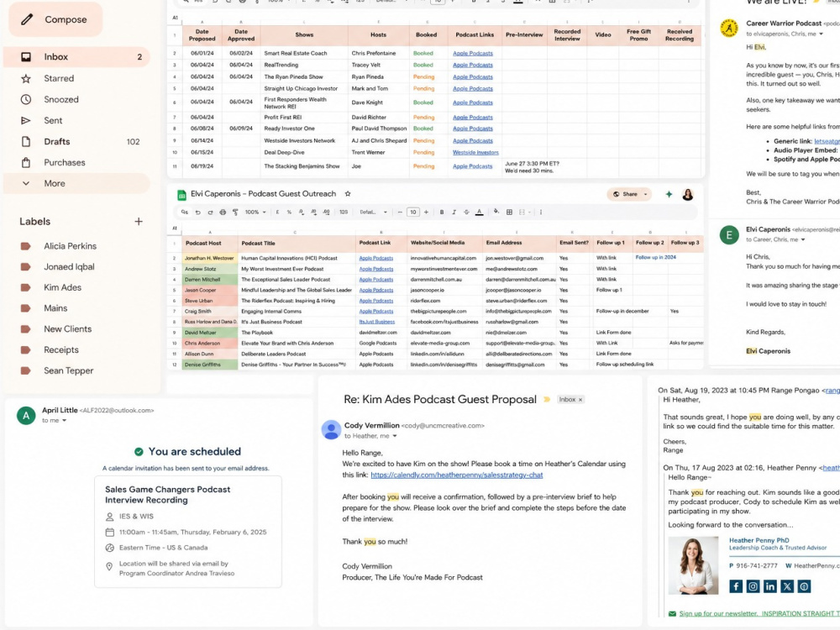
Task: Open the Share dropdown arrow
Action: coord(645,194)
